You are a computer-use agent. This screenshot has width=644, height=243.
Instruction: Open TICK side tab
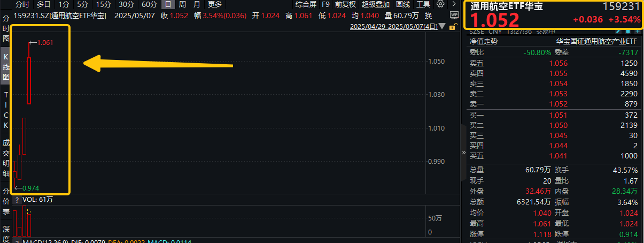(x=6, y=110)
